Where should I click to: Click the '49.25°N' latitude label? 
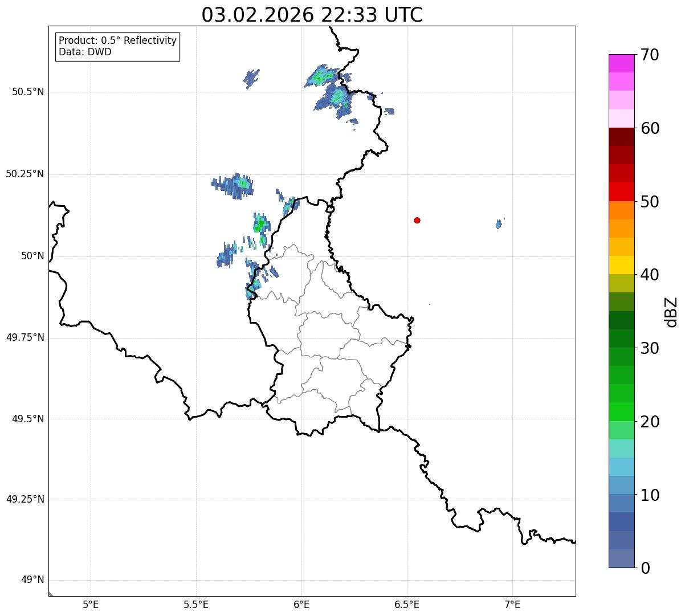click(25, 500)
